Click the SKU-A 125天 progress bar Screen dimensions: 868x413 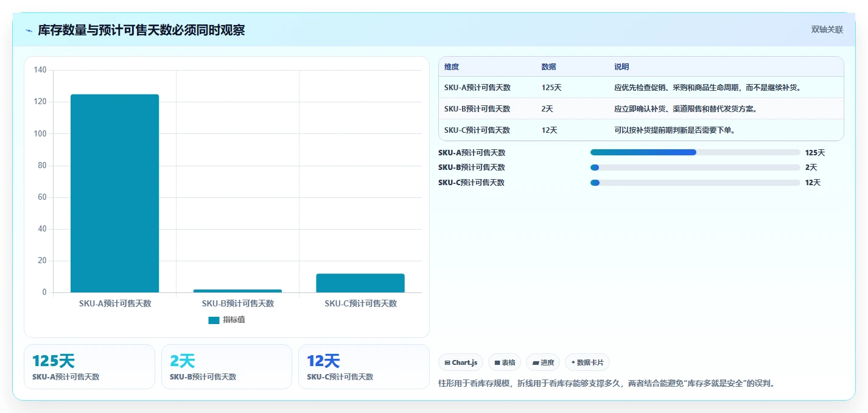(695, 152)
